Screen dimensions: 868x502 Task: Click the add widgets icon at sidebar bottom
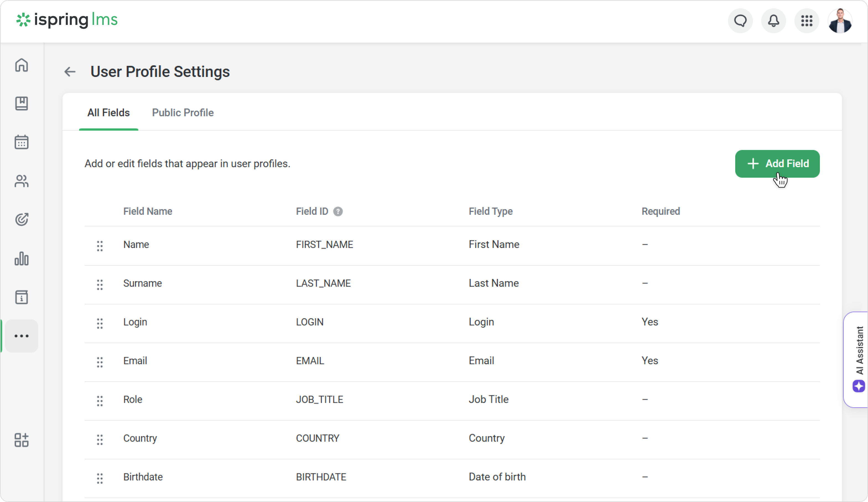(21, 440)
